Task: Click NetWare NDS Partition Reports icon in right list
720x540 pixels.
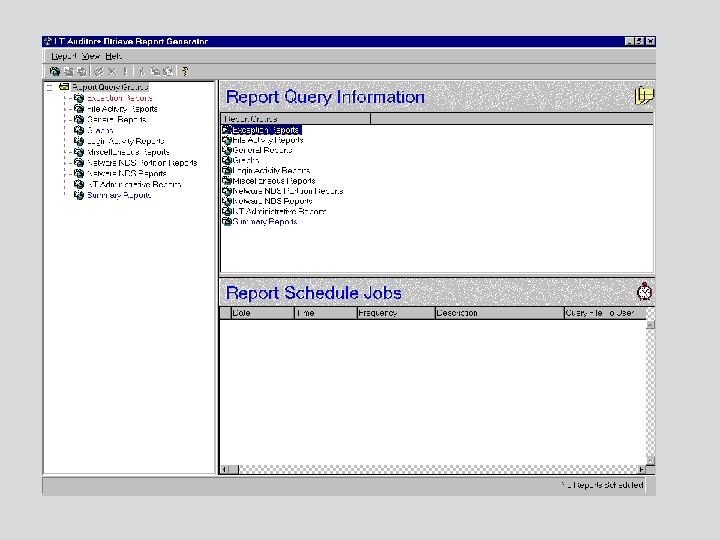Action: pyautogui.click(x=227, y=191)
